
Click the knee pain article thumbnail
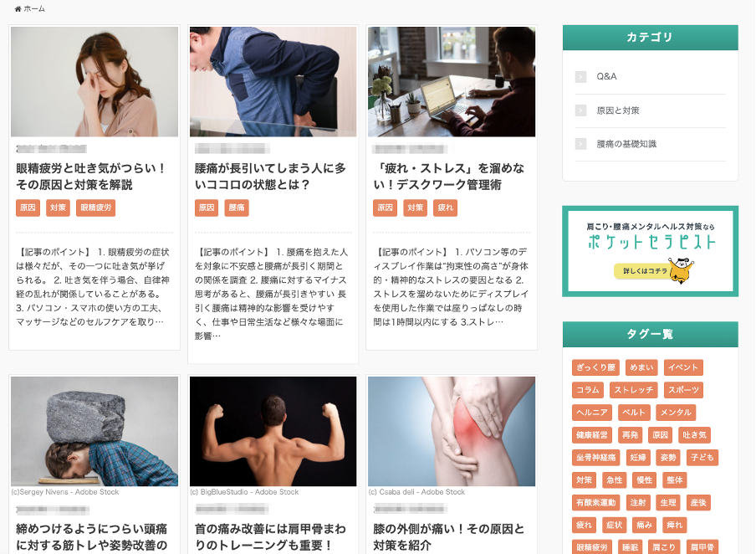point(452,432)
